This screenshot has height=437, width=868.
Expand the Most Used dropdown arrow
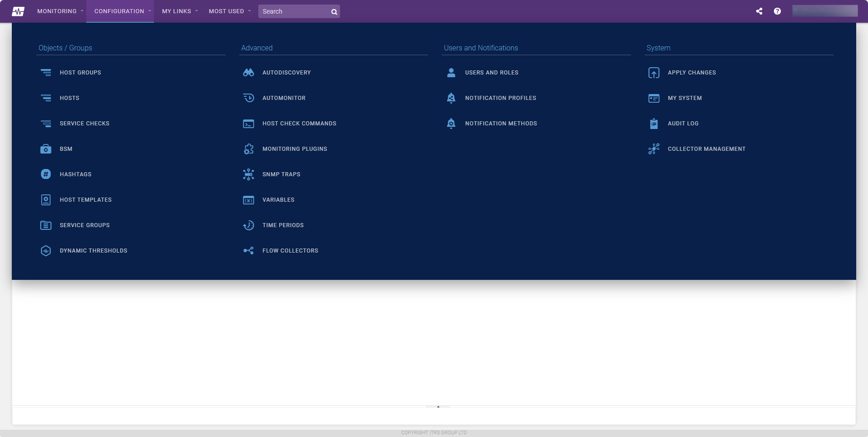click(250, 11)
